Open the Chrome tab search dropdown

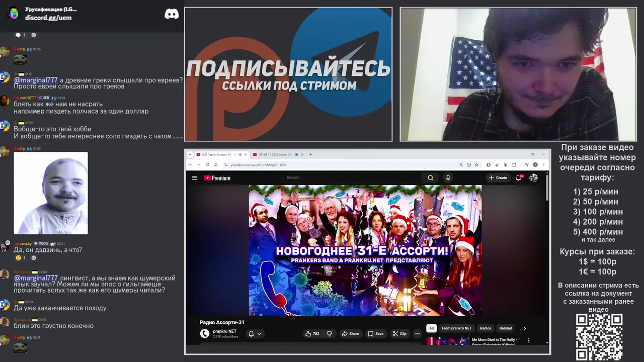pos(190,154)
